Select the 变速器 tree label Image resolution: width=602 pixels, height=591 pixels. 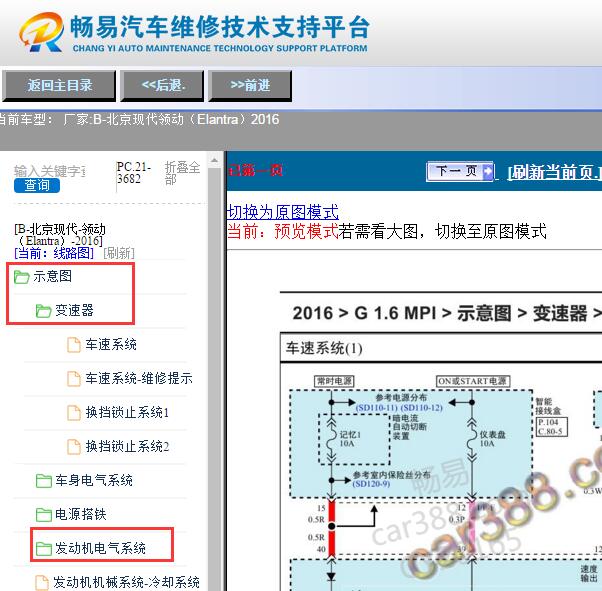74,310
